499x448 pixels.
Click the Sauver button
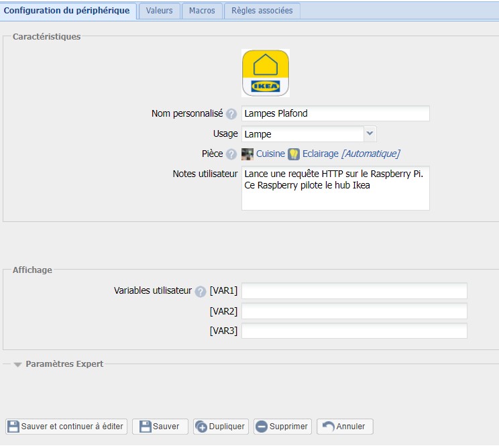coord(160,427)
